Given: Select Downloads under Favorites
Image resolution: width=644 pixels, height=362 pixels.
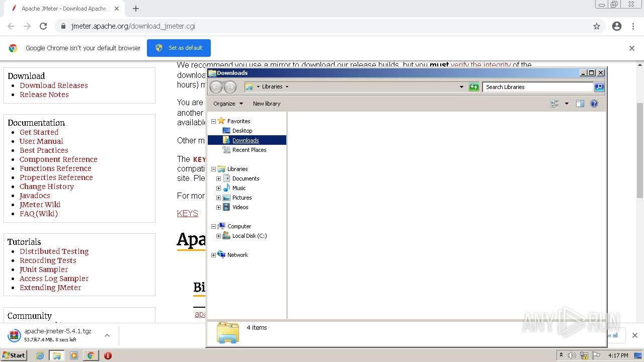Looking at the screenshot, I should tap(246, 140).
